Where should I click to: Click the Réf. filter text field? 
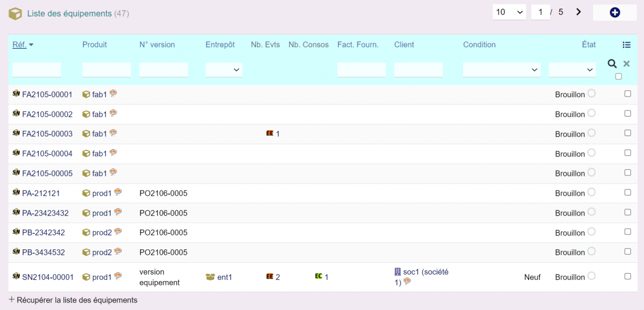point(37,70)
